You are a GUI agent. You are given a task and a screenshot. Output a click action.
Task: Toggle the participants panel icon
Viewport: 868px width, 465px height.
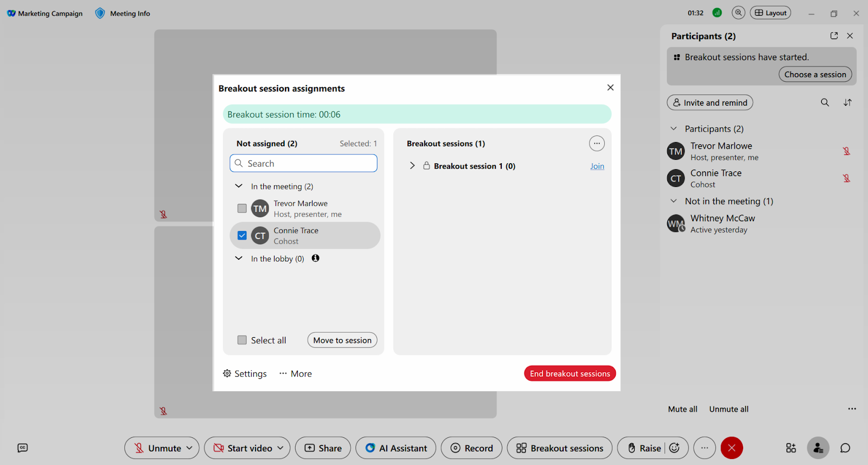click(x=818, y=448)
